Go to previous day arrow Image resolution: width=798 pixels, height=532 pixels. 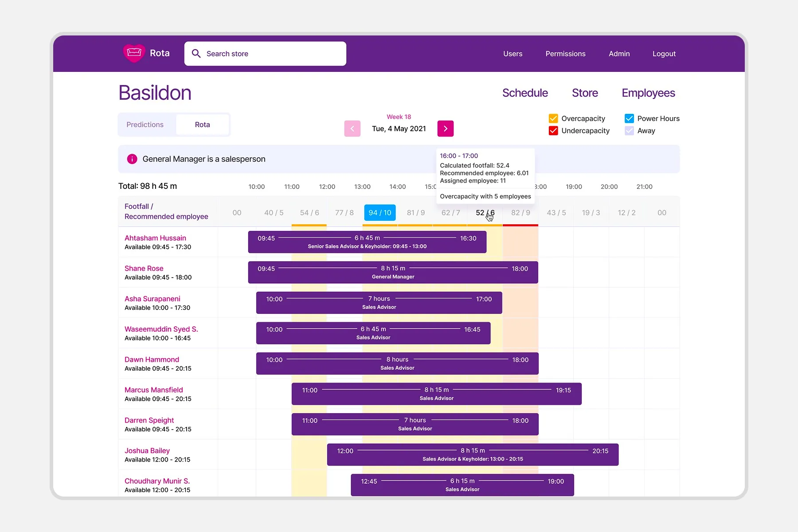click(352, 129)
